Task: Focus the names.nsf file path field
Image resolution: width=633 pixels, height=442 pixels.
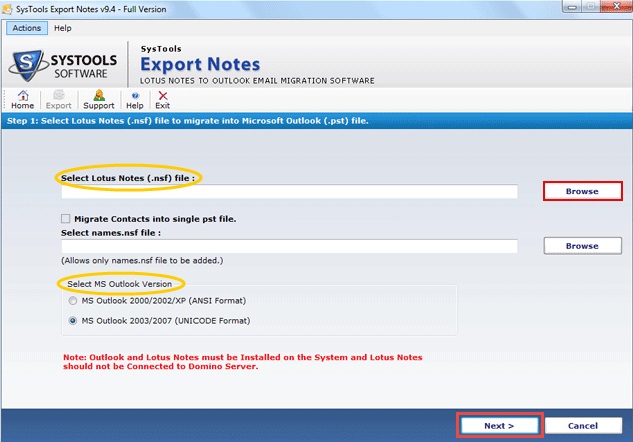Action: 288,246
